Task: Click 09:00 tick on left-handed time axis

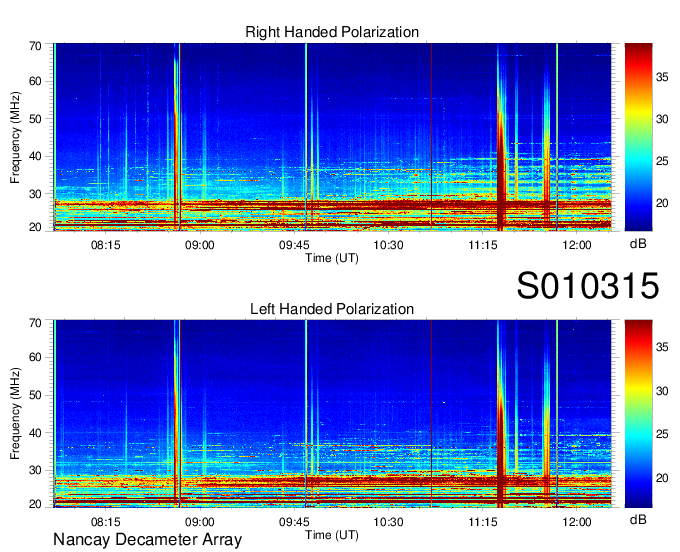Action: pyautogui.click(x=199, y=522)
